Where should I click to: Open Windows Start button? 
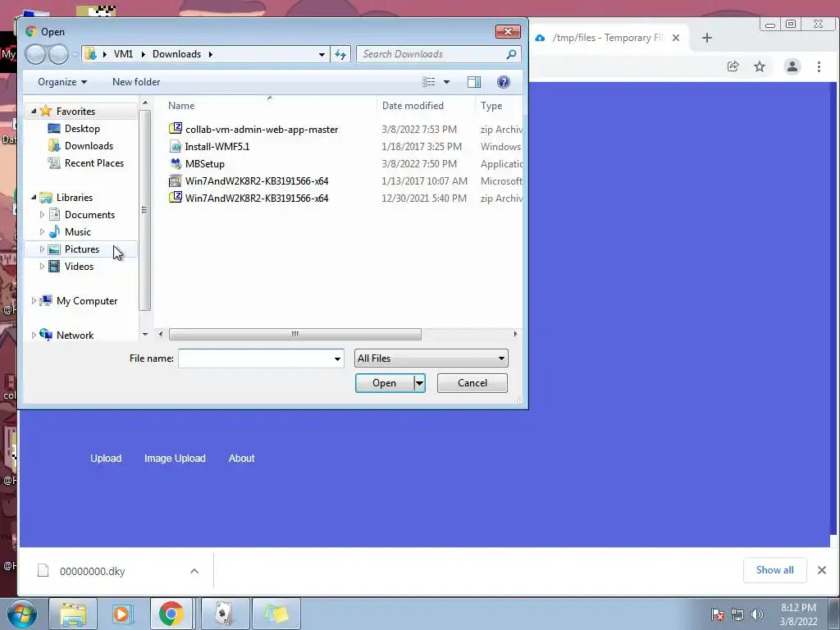point(22,614)
